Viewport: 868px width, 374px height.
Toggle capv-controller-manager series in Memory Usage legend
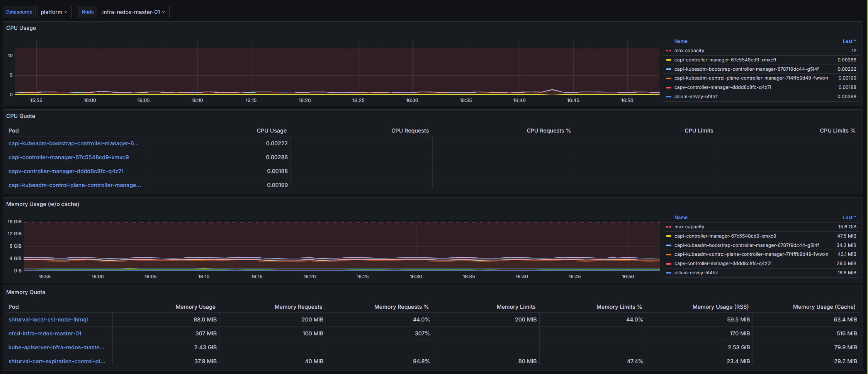click(x=722, y=263)
